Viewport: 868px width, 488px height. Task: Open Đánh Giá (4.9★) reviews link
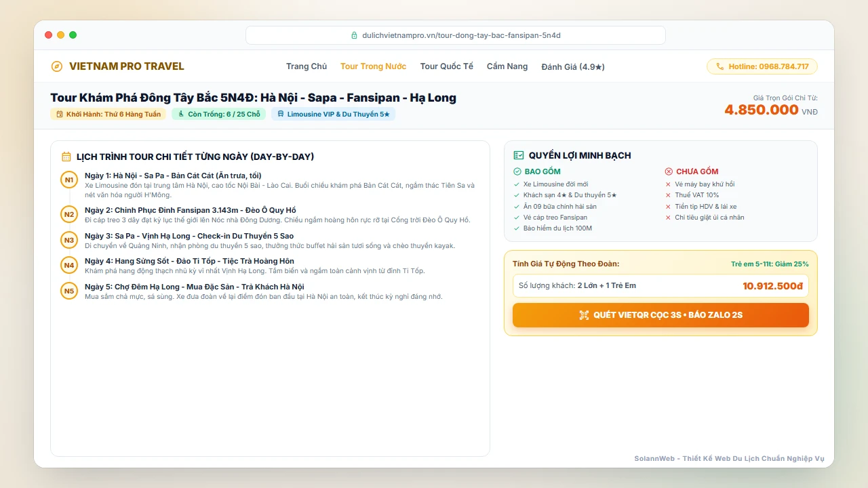point(573,66)
